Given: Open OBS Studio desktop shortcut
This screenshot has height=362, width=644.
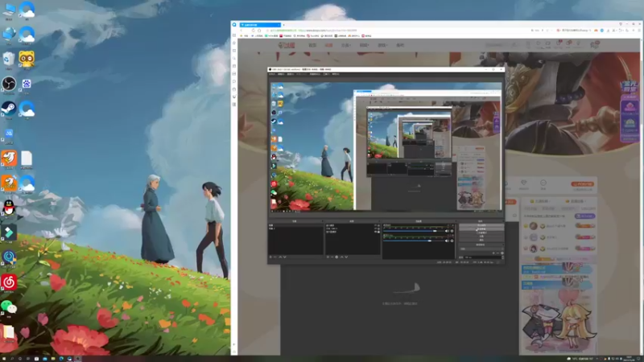Looking at the screenshot, I should point(9,84).
